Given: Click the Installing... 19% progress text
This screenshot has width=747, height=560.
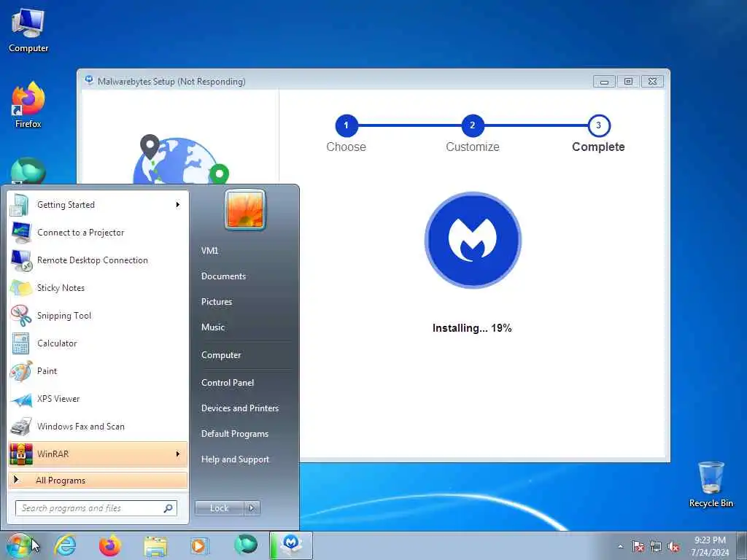Looking at the screenshot, I should coord(472,328).
